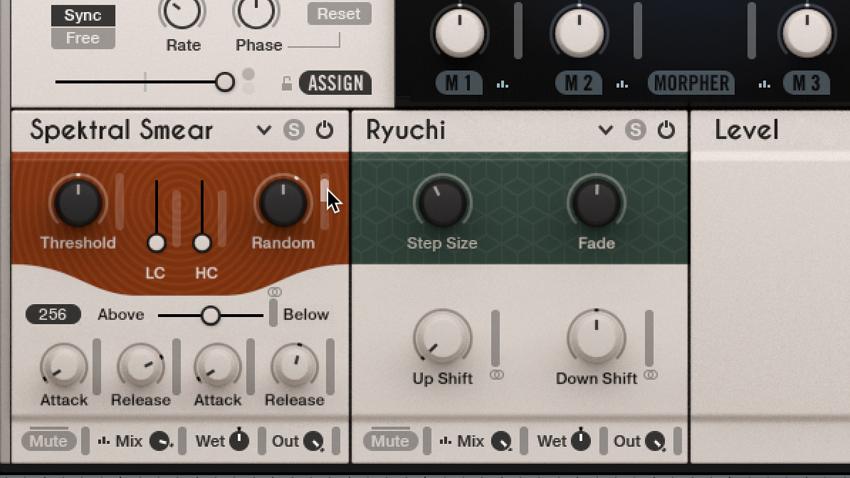The height and width of the screenshot is (478, 850).
Task: Click the Above Release knob
Action: coord(141,366)
